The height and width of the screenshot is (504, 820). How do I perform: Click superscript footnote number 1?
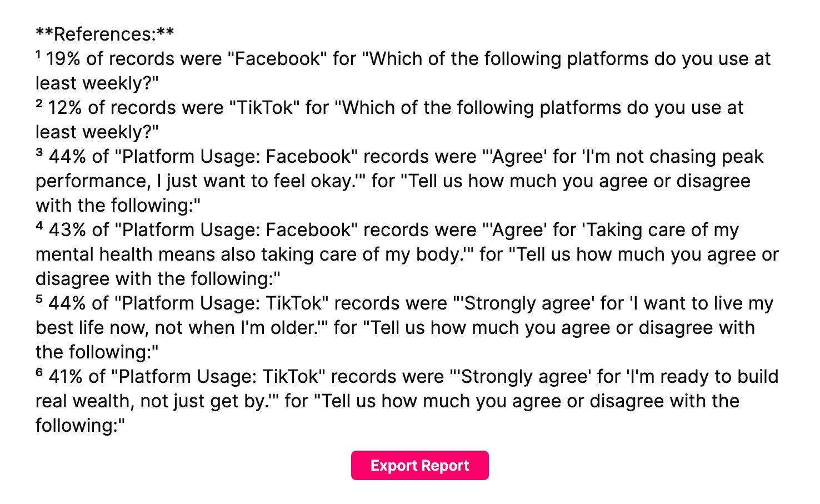(38, 55)
